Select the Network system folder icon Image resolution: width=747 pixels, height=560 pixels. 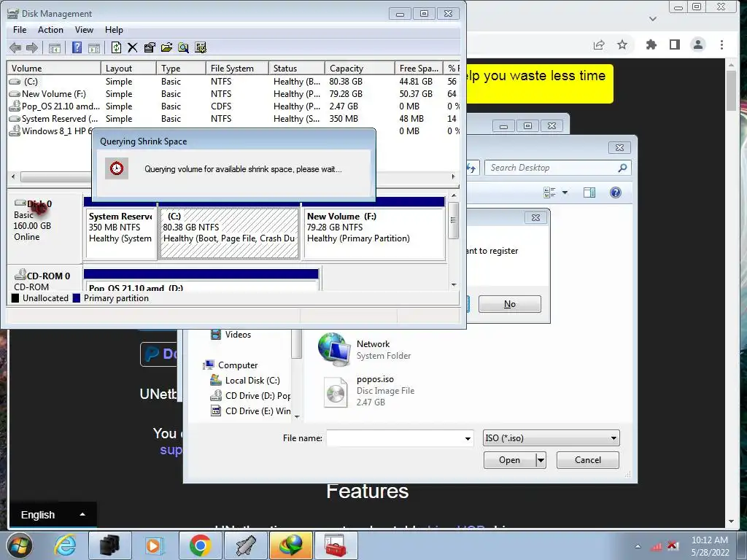click(365, 350)
